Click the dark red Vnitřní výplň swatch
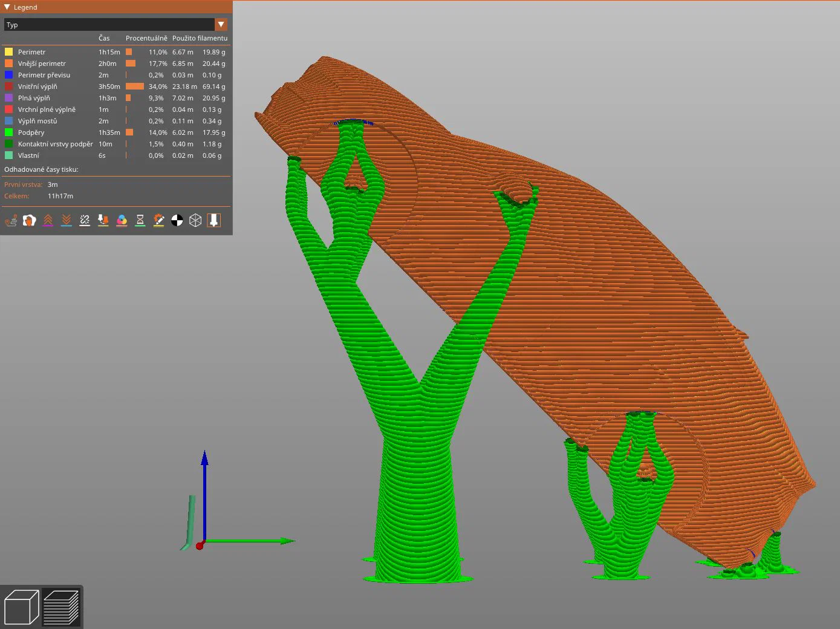This screenshot has width=840, height=629. pyautogui.click(x=9, y=86)
